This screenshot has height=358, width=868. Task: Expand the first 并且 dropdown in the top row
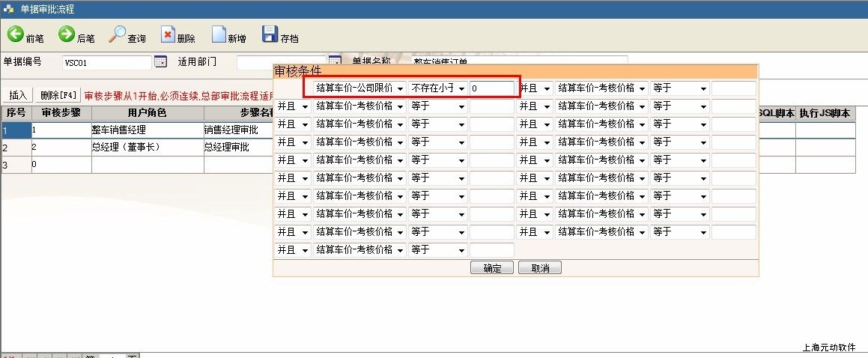[547, 88]
